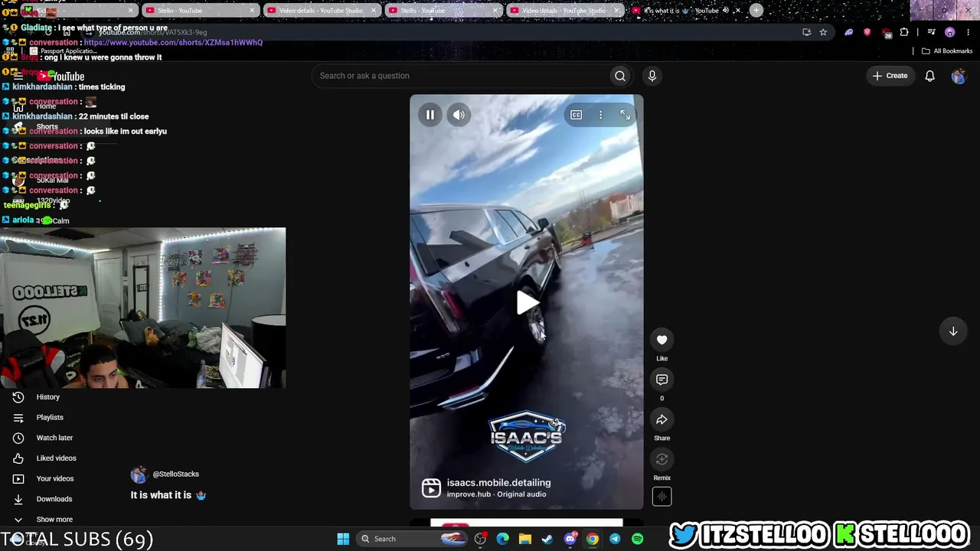This screenshot has width=980, height=551.
Task: Bookmark this page with the star
Action: coord(823,32)
